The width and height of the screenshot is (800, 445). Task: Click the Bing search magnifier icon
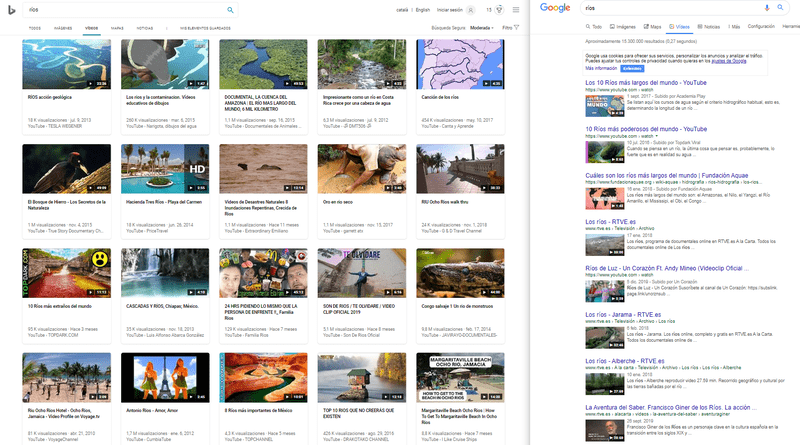coord(231,9)
